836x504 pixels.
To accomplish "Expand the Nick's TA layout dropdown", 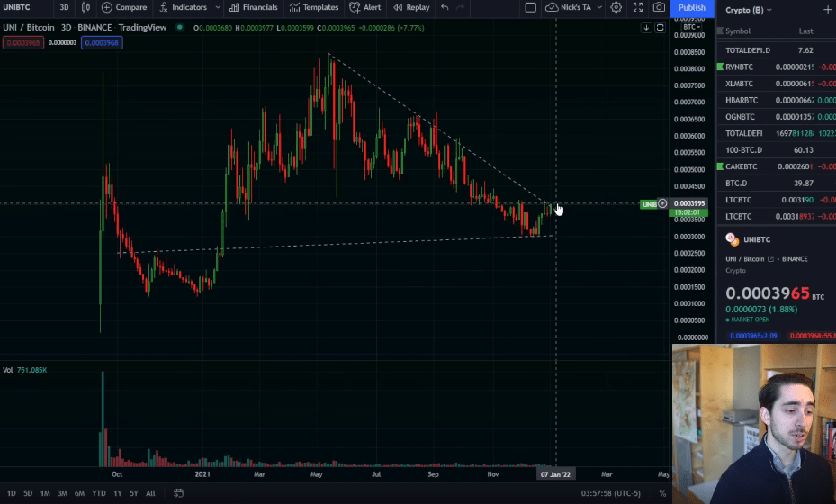I will (595, 7).
